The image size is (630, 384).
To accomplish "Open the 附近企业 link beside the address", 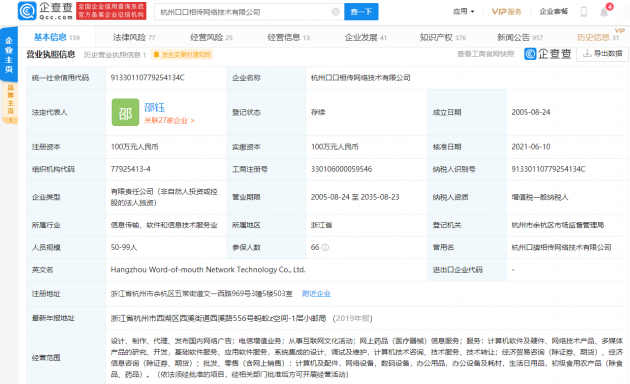I will coord(316,294).
